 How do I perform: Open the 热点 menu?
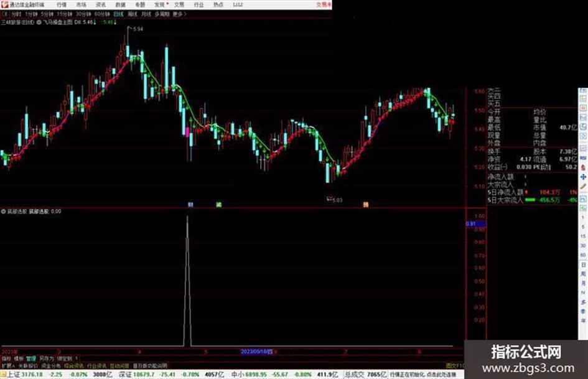pyautogui.click(x=218, y=4)
